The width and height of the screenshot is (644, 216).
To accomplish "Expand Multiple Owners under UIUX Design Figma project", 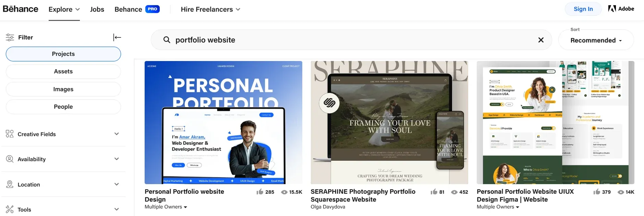I will click(498, 207).
